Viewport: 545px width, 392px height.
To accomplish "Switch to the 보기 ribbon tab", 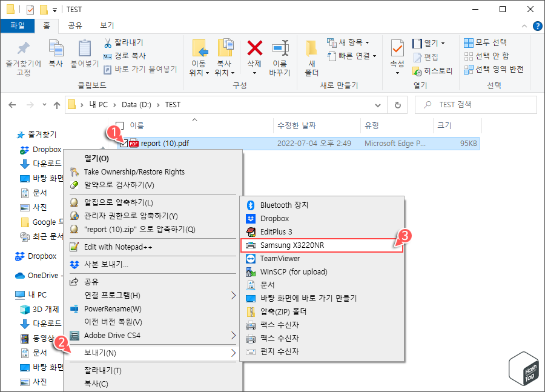I will (x=106, y=25).
